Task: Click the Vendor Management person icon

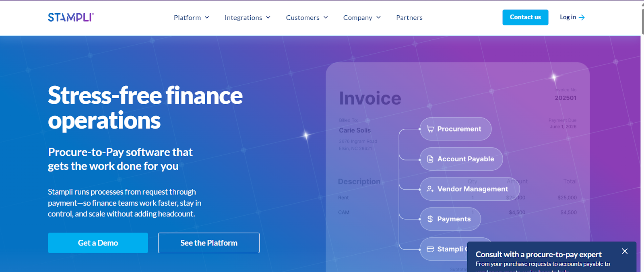Action: tap(430, 189)
